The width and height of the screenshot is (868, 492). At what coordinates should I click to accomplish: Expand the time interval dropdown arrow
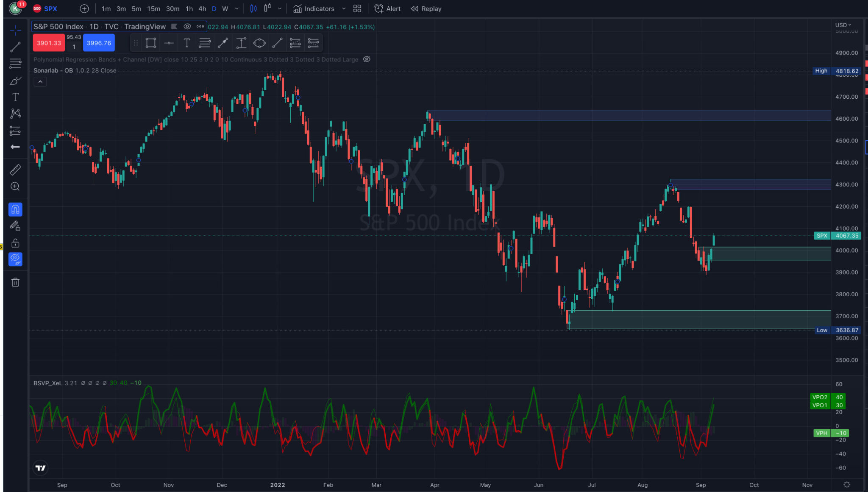[236, 8]
